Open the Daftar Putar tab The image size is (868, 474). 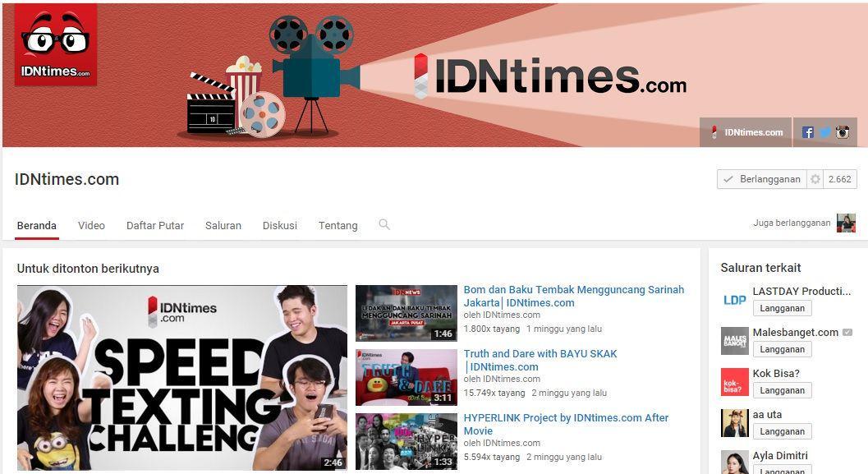tap(155, 225)
